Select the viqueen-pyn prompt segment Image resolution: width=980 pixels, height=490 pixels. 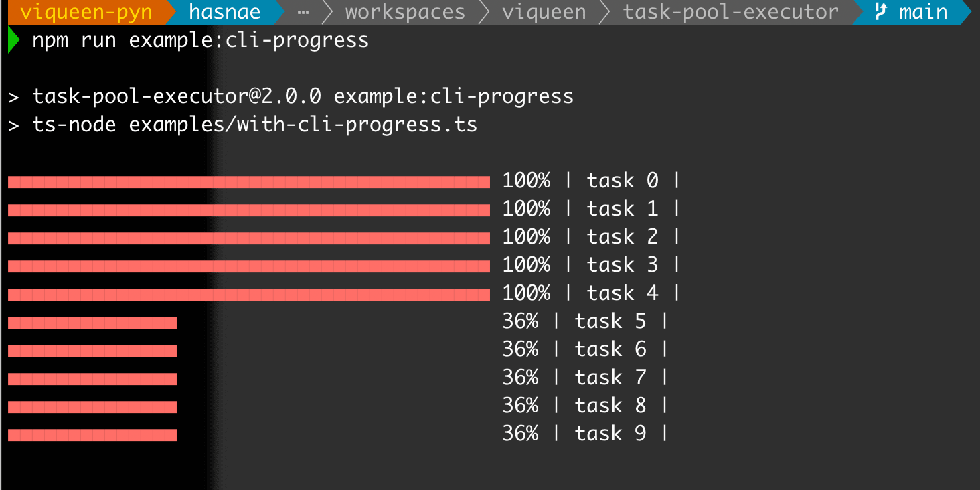[86, 12]
